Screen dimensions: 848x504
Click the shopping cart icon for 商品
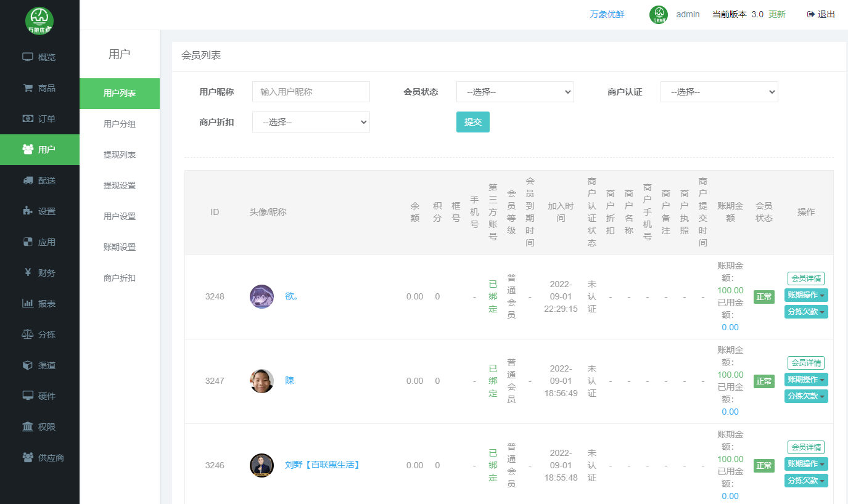28,88
